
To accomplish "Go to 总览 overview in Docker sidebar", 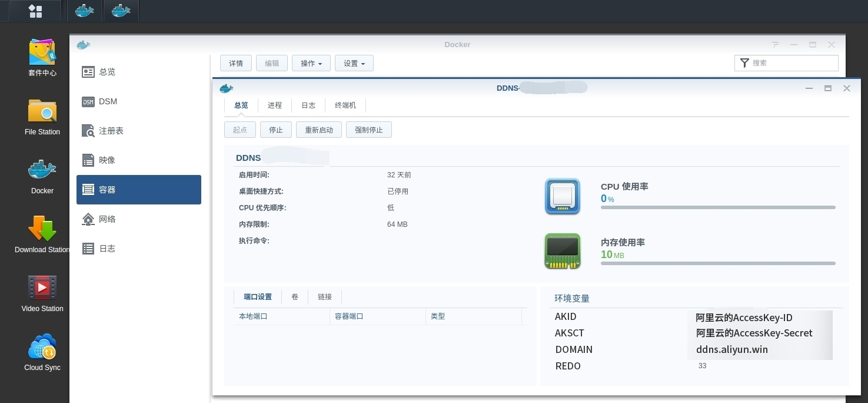I will 139,72.
